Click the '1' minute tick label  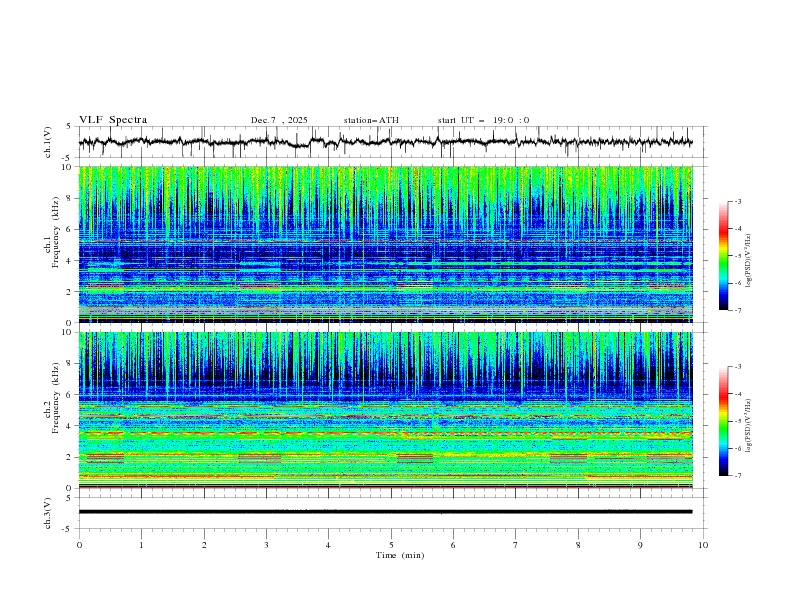click(141, 545)
